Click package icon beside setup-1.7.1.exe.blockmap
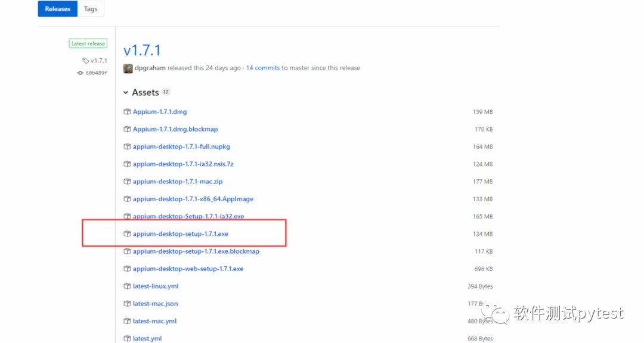Viewport: 644px width, 343px height. pos(128,251)
